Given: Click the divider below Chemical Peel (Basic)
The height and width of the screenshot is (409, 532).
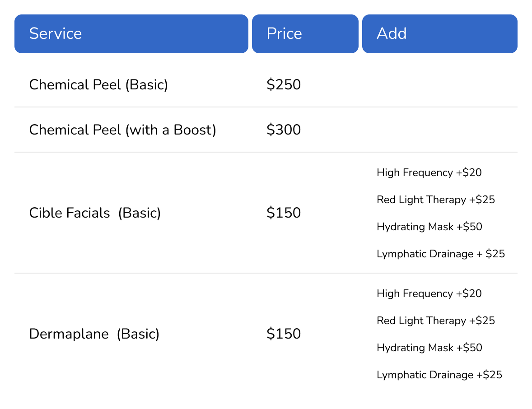Looking at the screenshot, I should 266,107.
